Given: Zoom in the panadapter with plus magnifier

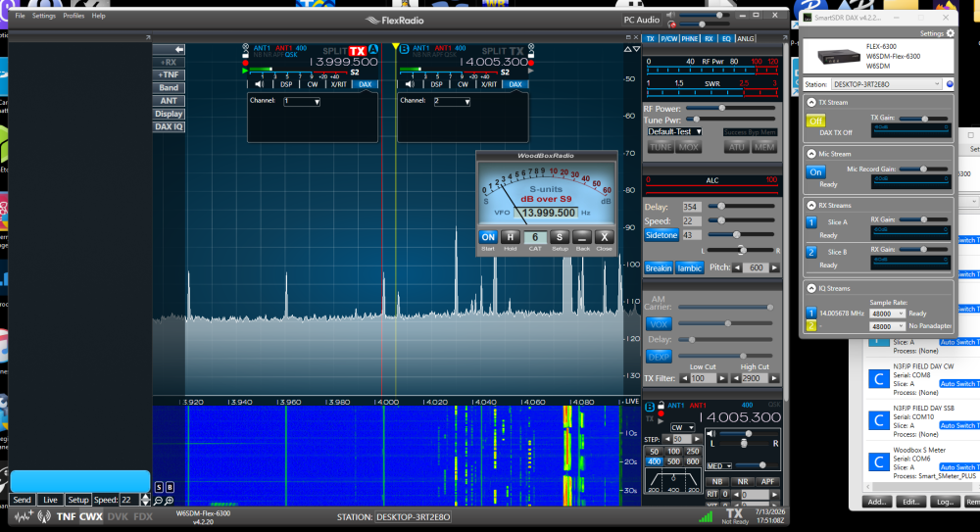Looking at the screenshot, I should pyautogui.click(x=169, y=501).
